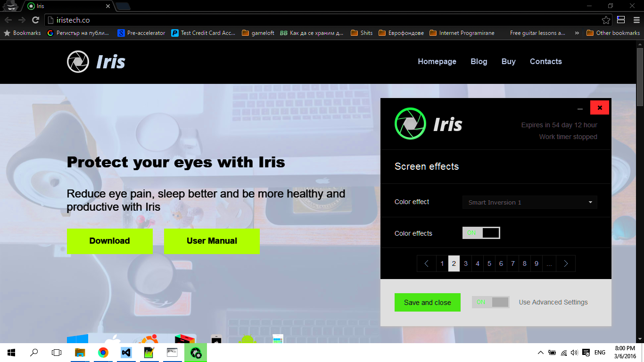The width and height of the screenshot is (644, 362).
Task: Click the pagination ellipsis button
Action: tap(549, 263)
